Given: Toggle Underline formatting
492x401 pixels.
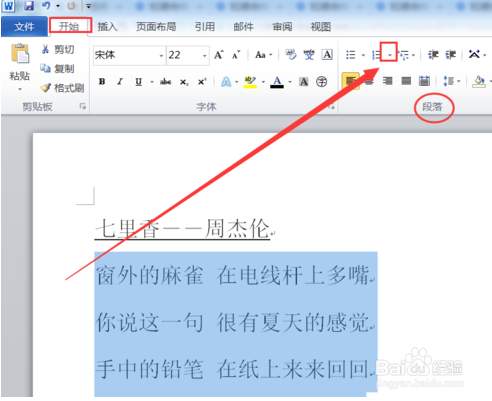Looking at the screenshot, I should (x=139, y=82).
